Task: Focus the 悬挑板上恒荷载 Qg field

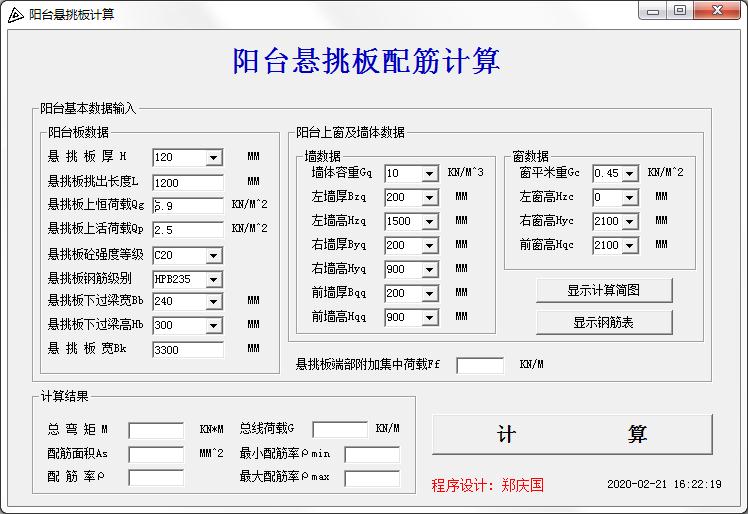Action: coord(187,206)
